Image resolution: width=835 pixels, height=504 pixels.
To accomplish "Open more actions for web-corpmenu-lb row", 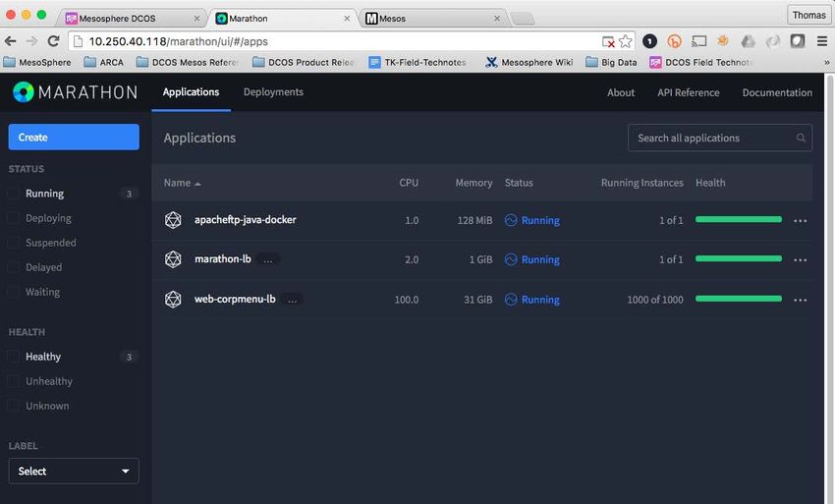I will click(800, 300).
